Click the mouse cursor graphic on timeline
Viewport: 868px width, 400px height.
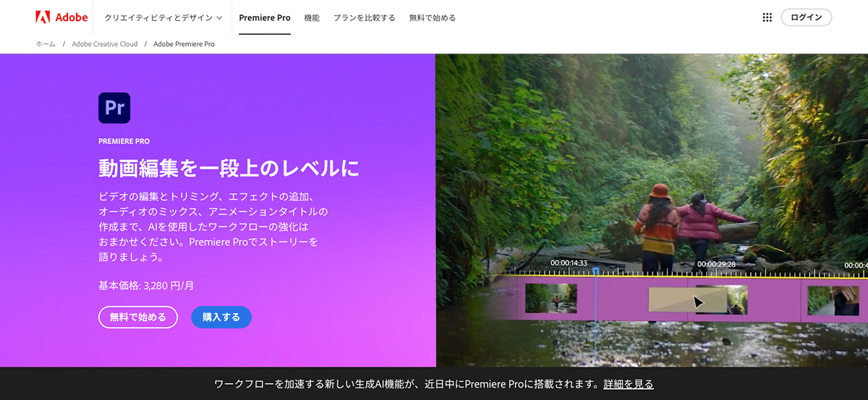click(x=698, y=302)
